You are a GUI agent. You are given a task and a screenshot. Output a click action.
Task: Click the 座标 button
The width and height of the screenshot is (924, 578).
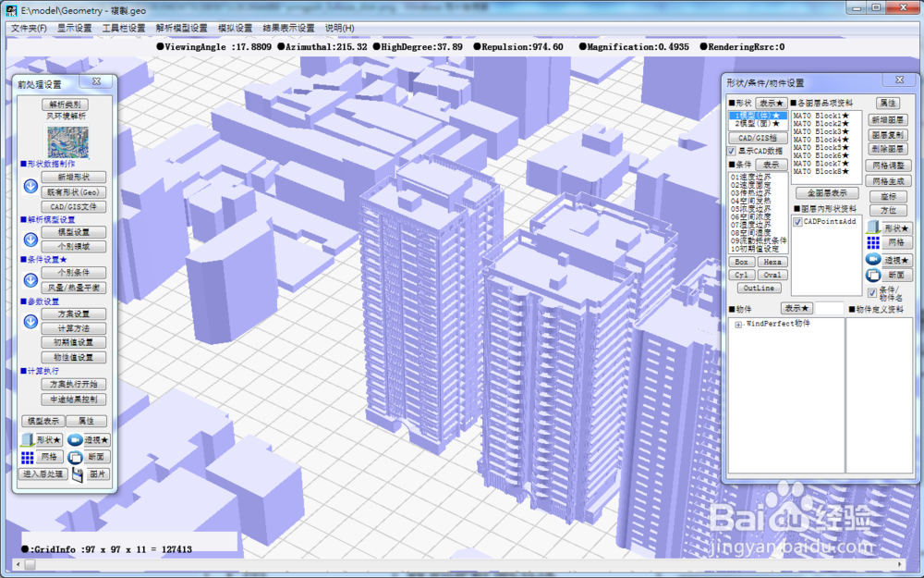888,196
